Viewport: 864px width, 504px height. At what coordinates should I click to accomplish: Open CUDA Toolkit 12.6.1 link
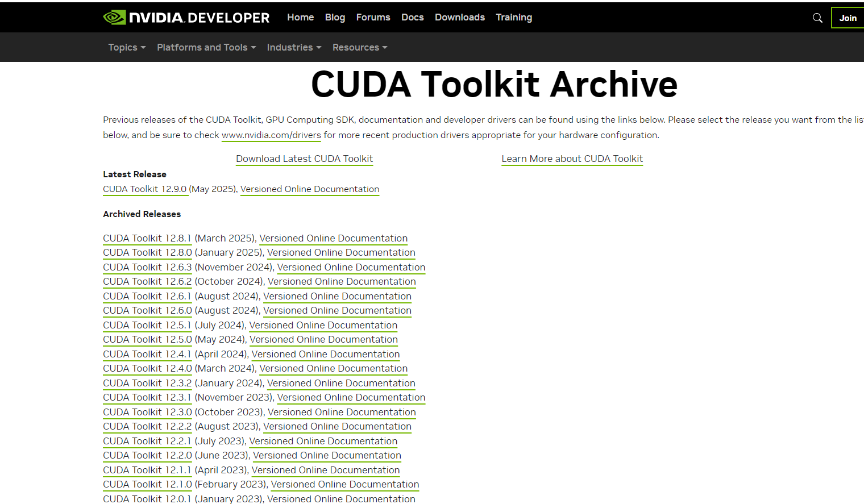click(x=147, y=296)
